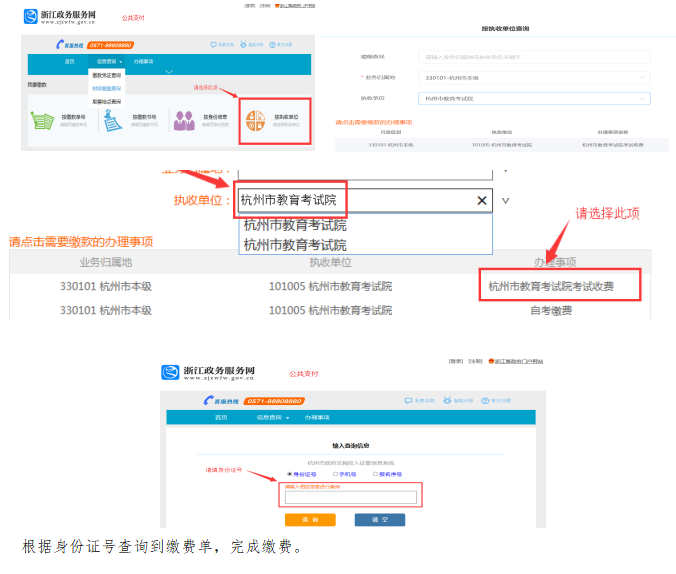
Task: Choose 取票地点查询 from the open 信息查询 menu
Action: [x=106, y=102]
